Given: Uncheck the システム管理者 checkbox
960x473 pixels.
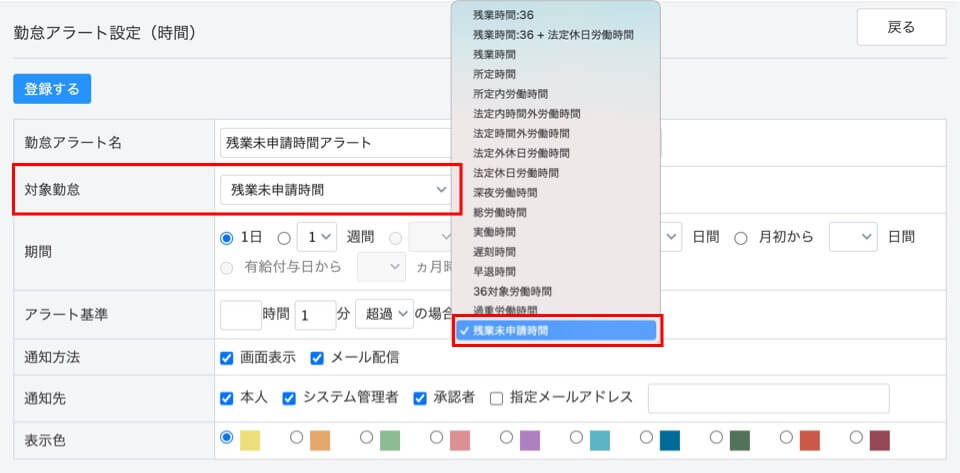Looking at the screenshot, I should [289, 397].
